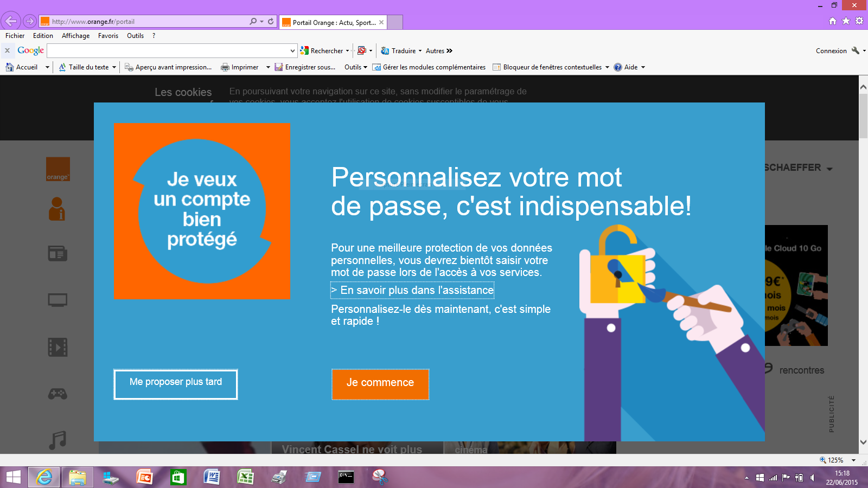868x488 pixels.
Task: Close the Portail Orange tab
Action: (x=381, y=22)
